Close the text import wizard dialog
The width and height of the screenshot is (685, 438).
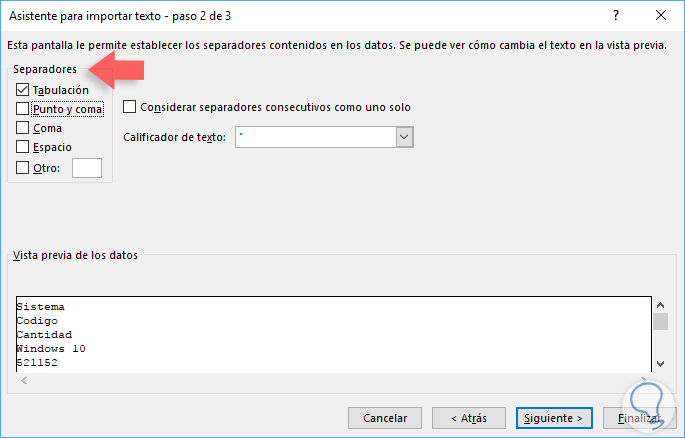(x=661, y=17)
